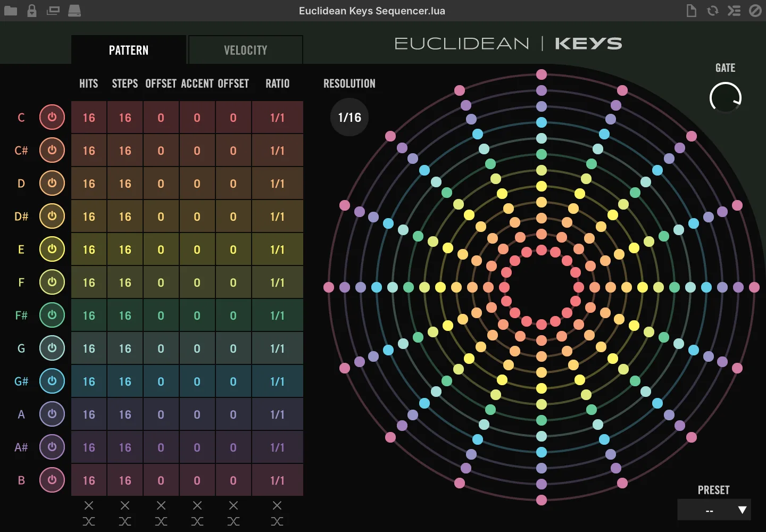Switch to the VELOCITY tab
The height and width of the screenshot is (532, 766).
[246, 50]
